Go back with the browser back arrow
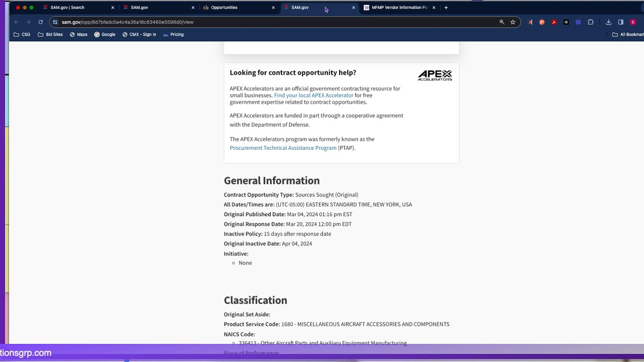The width and height of the screenshot is (644, 362). coord(16,22)
